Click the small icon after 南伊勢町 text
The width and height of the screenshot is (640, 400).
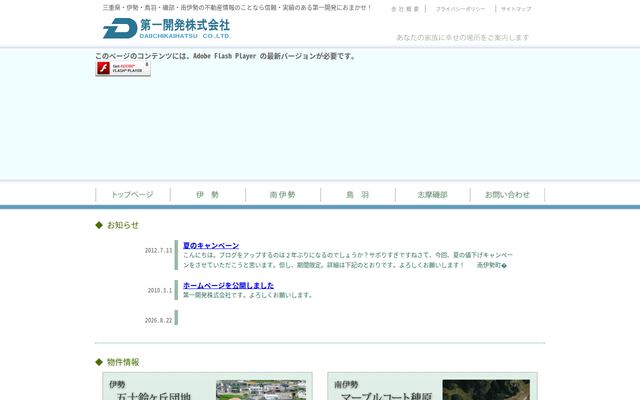click(504, 266)
